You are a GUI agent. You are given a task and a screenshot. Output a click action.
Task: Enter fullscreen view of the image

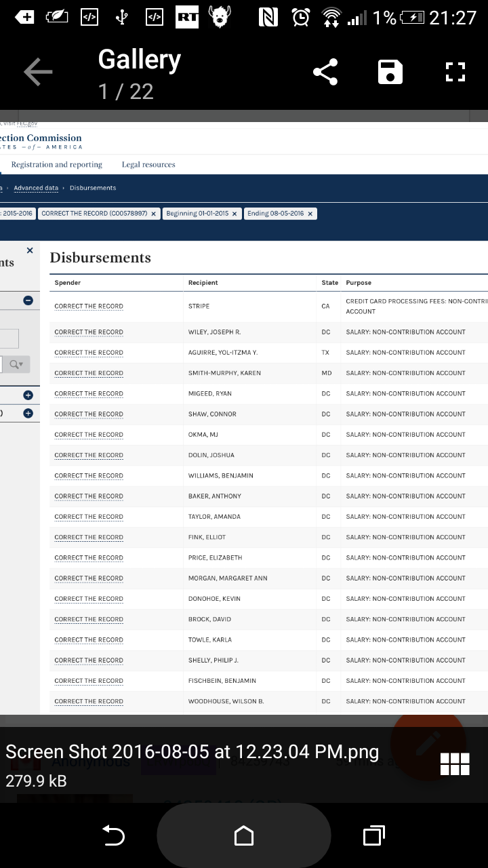[455, 72]
